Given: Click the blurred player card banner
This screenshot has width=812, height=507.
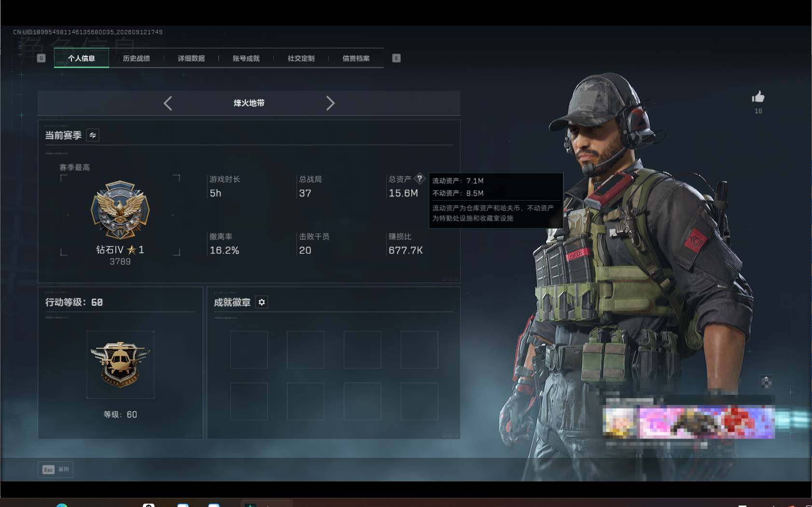Looking at the screenshot, I should coord(689,423).
